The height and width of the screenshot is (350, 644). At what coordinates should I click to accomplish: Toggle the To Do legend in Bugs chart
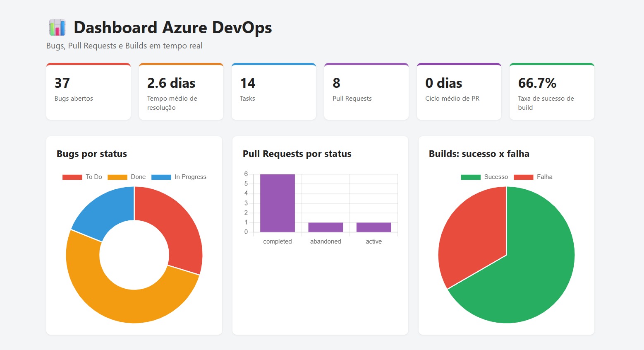[82, 177]
